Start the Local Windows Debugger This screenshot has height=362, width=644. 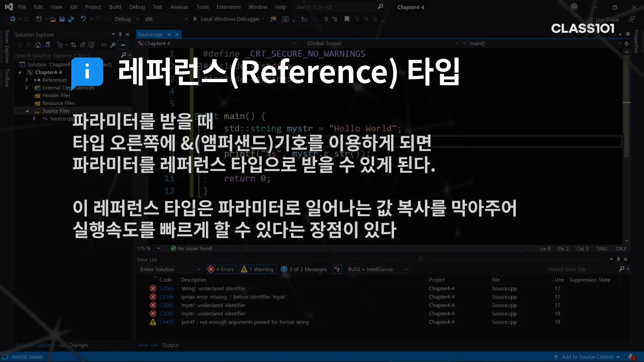(x=227, y=19)
